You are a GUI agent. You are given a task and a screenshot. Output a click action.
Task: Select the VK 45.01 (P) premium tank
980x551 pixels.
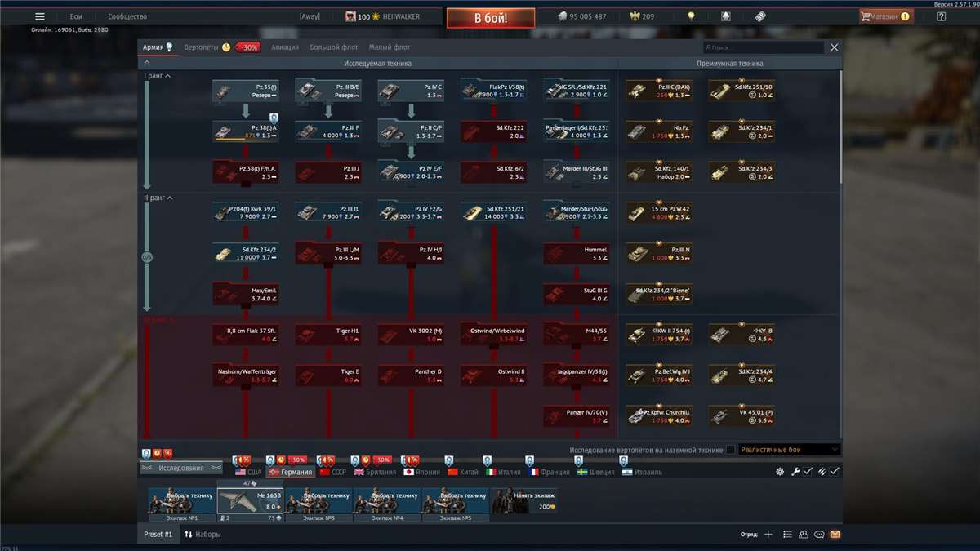pyautogui.click(x=742, y=416)
